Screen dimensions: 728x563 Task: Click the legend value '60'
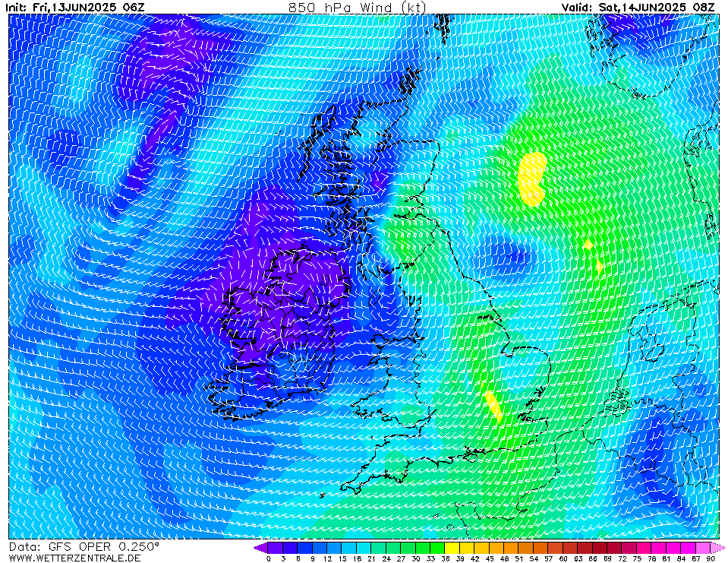click(x=563, y=558)
